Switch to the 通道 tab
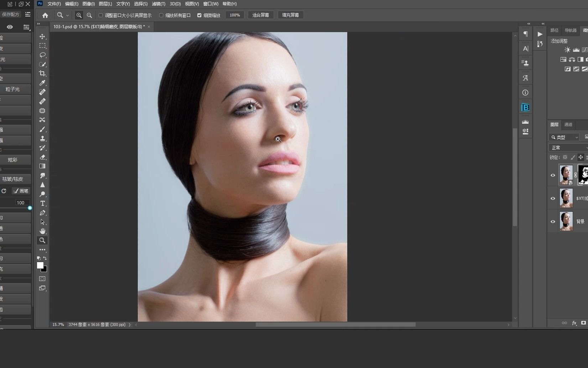Screen dimensions: 588x368 point(568,124)
